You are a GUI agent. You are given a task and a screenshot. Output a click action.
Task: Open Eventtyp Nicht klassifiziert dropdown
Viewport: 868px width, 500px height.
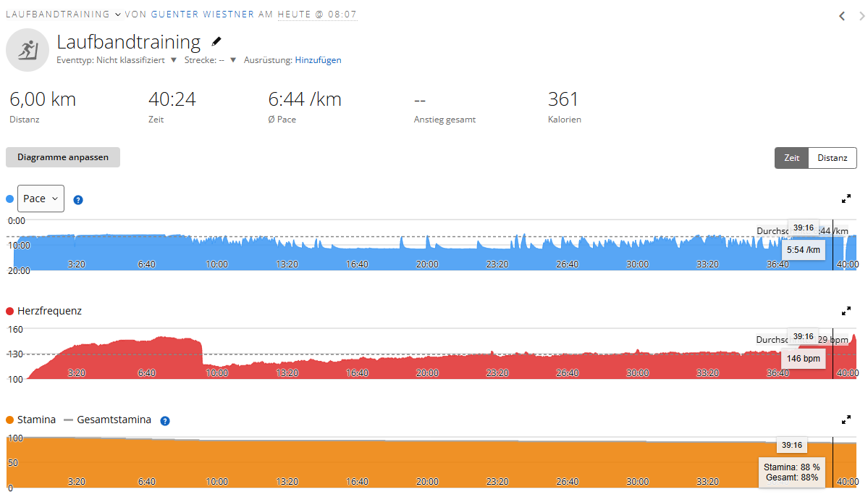[x=173, y=60]
